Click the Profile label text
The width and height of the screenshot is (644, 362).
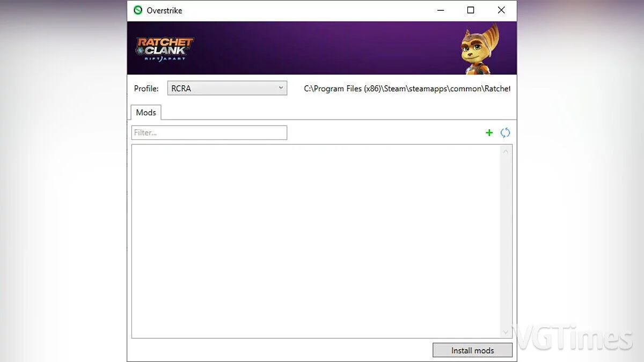[x=146, y=88]
